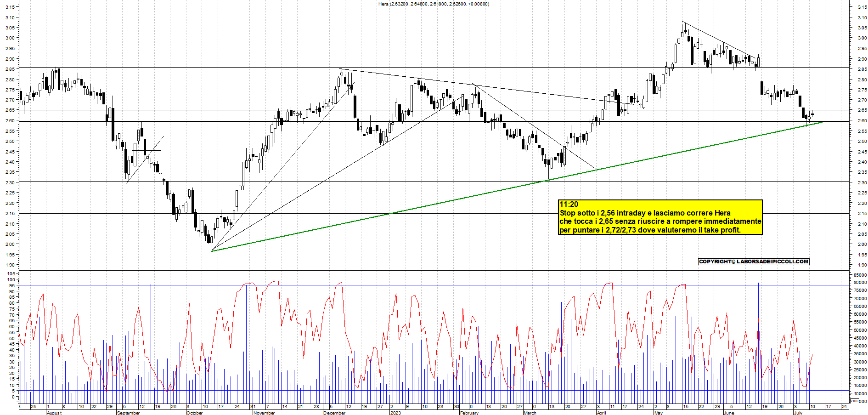This screenshot has width=868, height=415.
Task: Click the 1.90 value on right price axis
Action: pos(862,265)
